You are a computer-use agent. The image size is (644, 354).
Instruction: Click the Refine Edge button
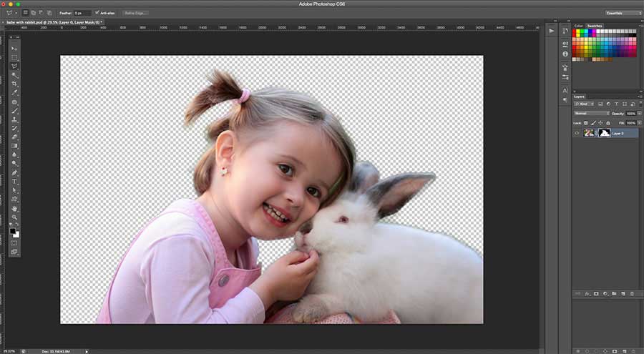coord(136,13)
